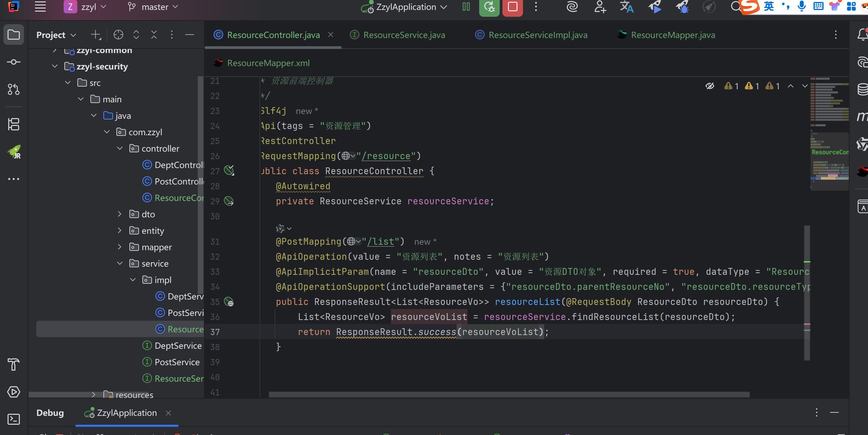The height and width of the screenshot is (435, 868).
Task: Expand the dto package folder
Action: click(x=119, y=214)
